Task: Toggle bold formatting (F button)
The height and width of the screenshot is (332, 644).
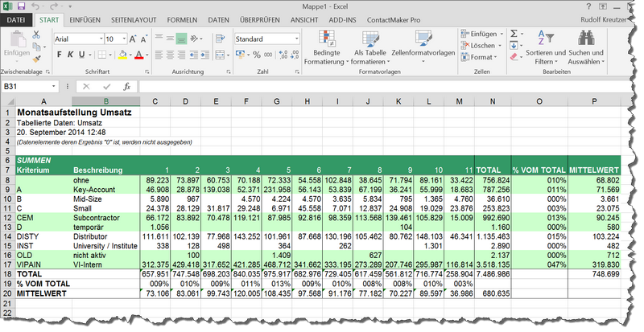Action: tap(59, 55)
